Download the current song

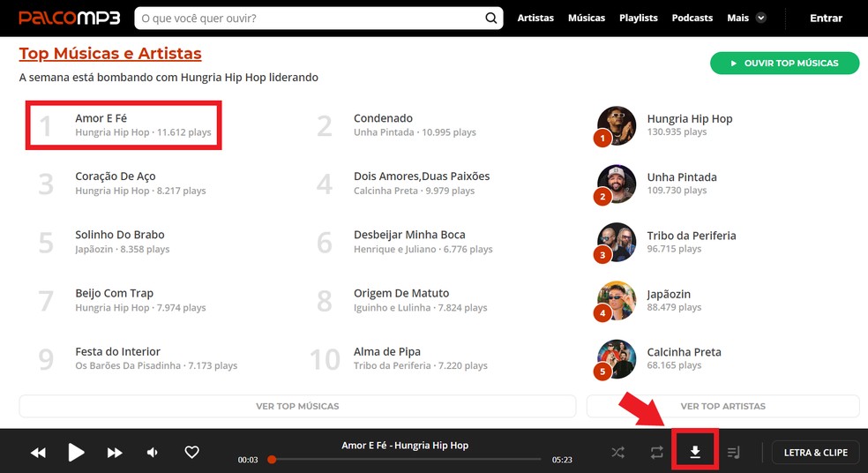(x=695, y=453)
